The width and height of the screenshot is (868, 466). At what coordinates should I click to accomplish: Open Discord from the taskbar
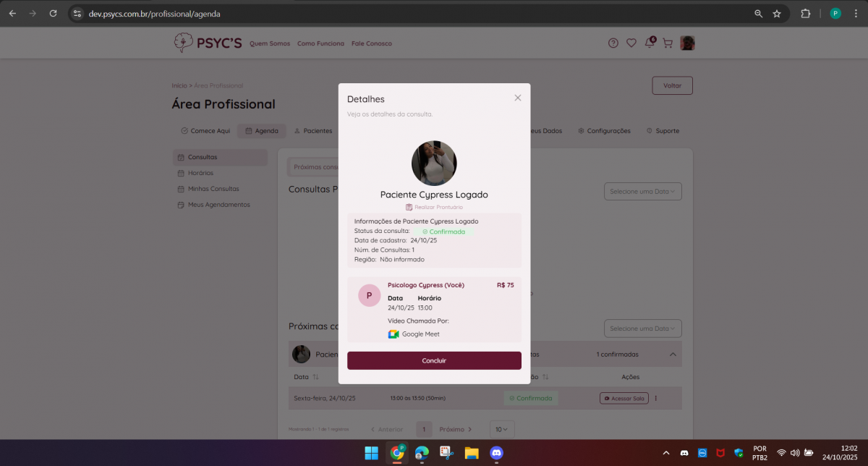496,453
